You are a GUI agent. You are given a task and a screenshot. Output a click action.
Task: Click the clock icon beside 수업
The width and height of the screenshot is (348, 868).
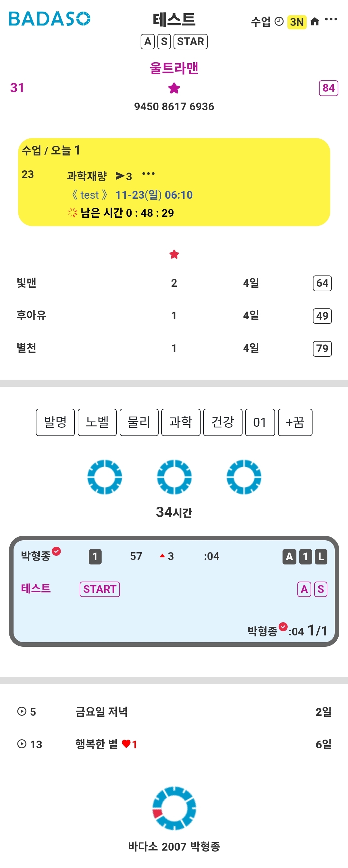tap(279, 22)
